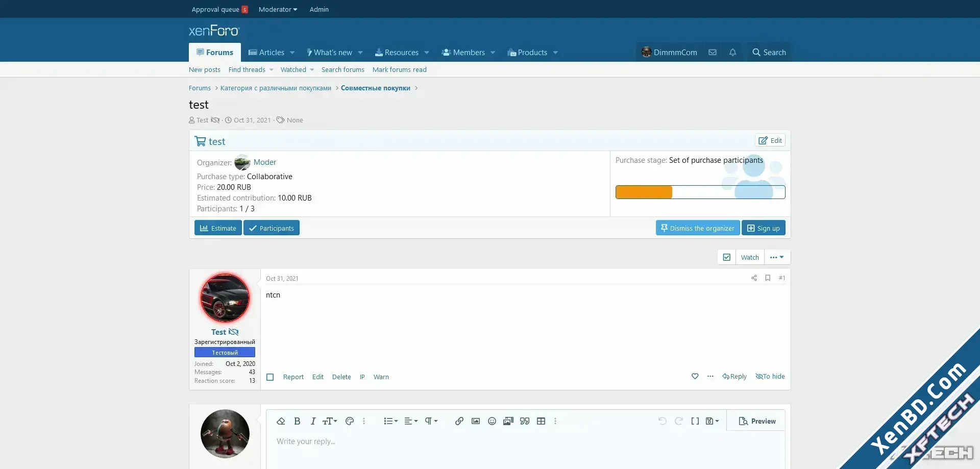Open Approval queue link
Viewport: 980px width, 469px height.
pyautogui.click(x=219, y=9)
